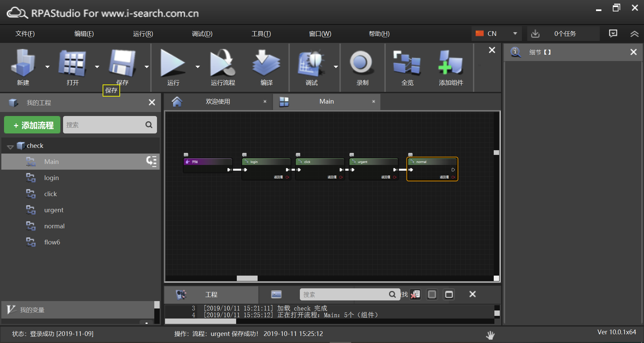Expand the 运行 dropdown arrow
The image size is (644, 343).
tap(198, 67)
